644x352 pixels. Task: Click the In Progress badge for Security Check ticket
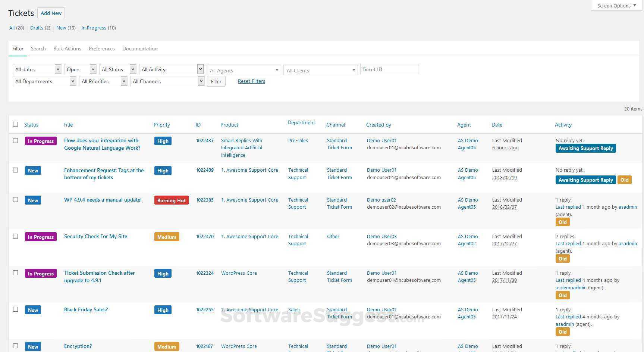point(41,237)
